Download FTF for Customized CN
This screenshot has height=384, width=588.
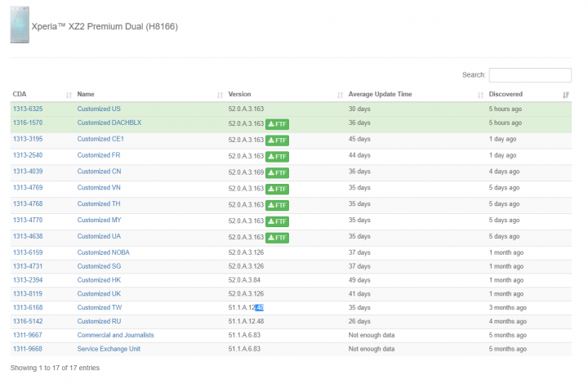[x=277, y=173]
